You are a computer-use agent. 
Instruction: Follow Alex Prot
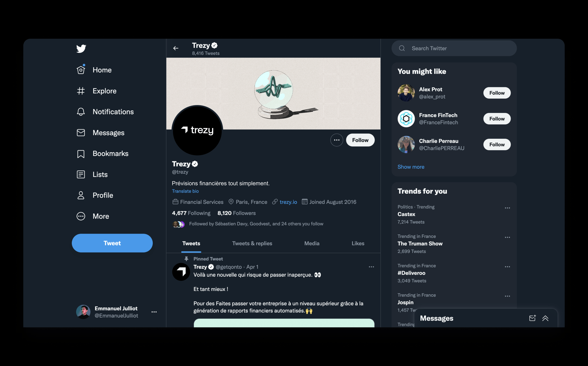coord(497,93)
